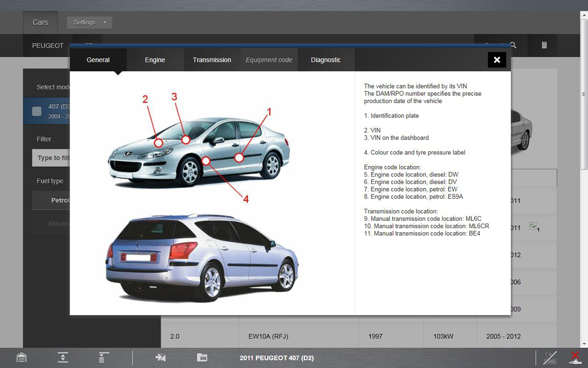This screenshot has height=368, width=588.
Task: Click marker 4 hotspot on the car image
Action: [x=206, y=161]
